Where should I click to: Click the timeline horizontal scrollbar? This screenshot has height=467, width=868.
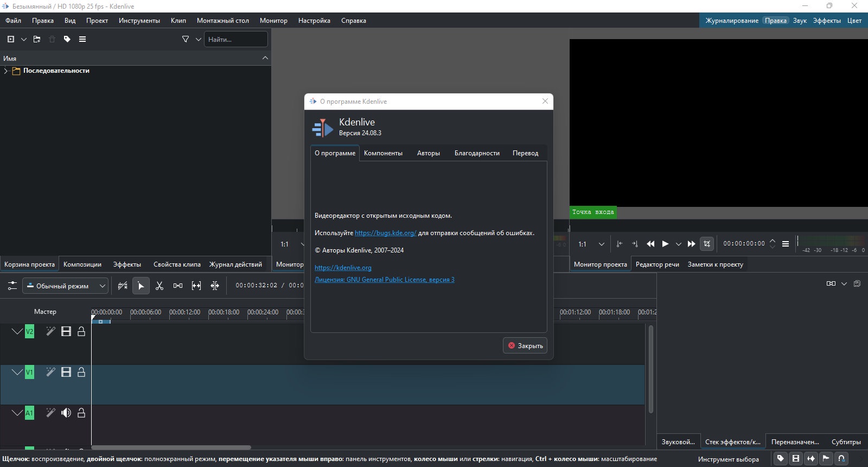tap(171, 447)
